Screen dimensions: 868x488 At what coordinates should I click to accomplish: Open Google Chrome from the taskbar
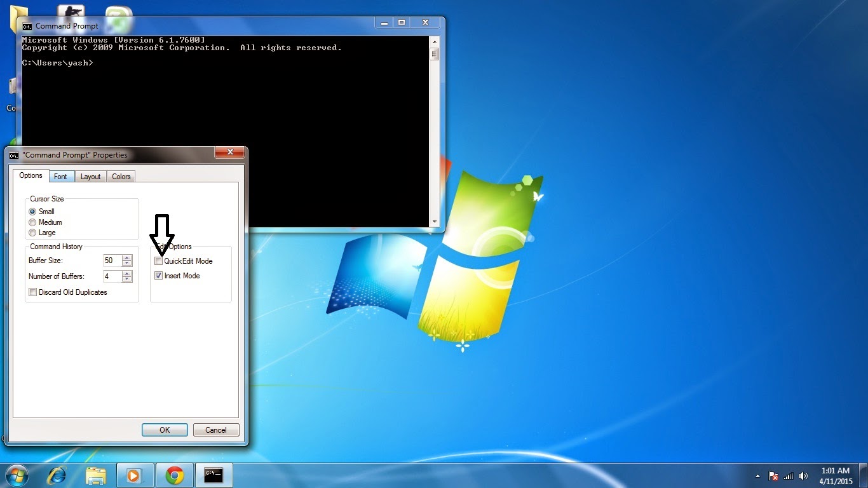174,475
